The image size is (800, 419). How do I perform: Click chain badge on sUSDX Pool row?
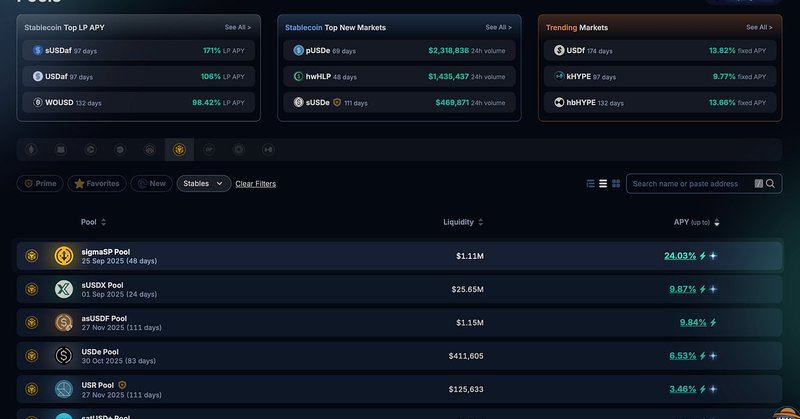(x=32, y=289)
